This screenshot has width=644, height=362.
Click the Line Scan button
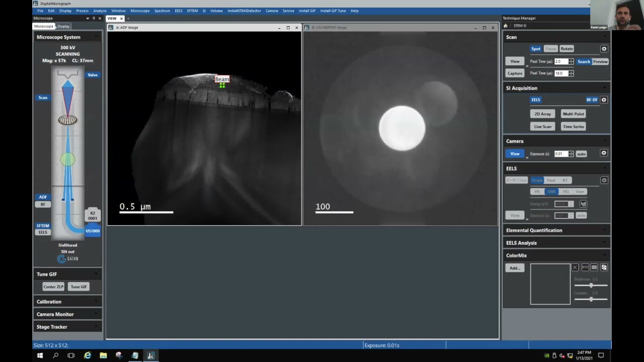pyautogui.click(x=543, y=127)
